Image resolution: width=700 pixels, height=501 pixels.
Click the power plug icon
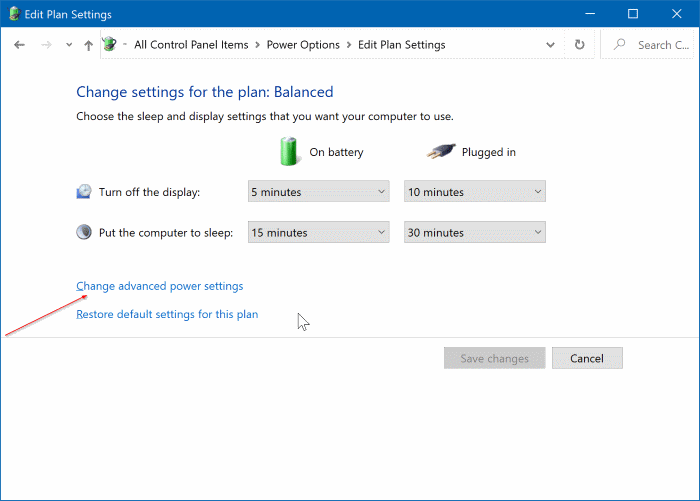pos(441,151)
